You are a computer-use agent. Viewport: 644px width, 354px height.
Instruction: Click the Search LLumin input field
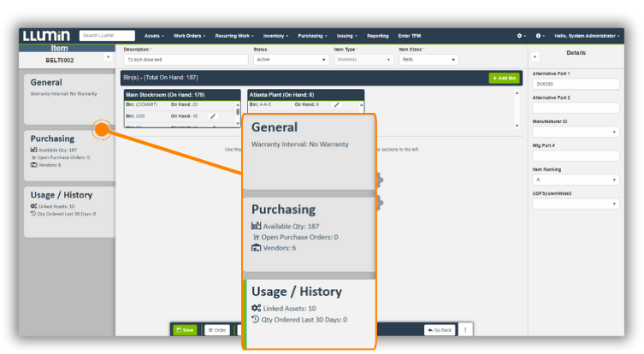[108, 36]
